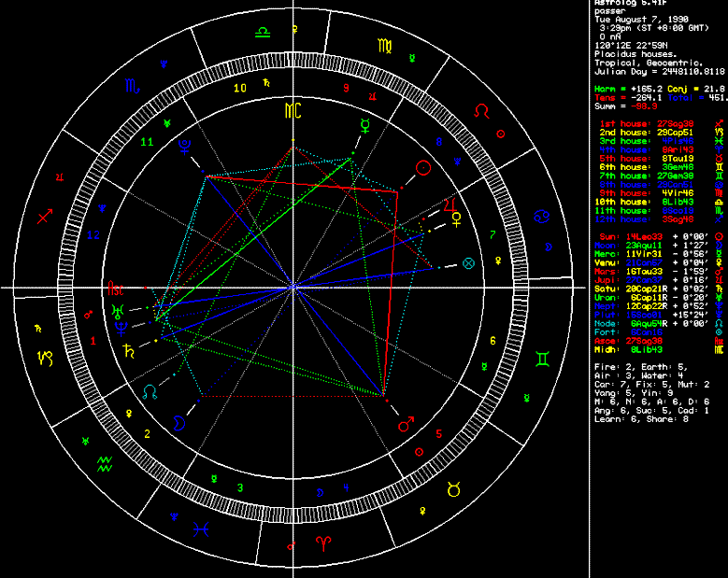
Task: Click the 'Julian Day' line in sidebar
Action: (659, 71)
